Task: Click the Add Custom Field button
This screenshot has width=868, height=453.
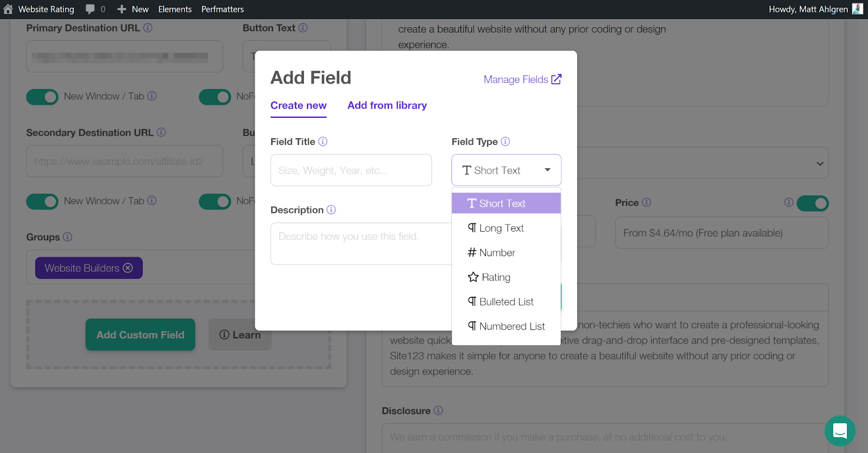Action: (x=141, y=335)
